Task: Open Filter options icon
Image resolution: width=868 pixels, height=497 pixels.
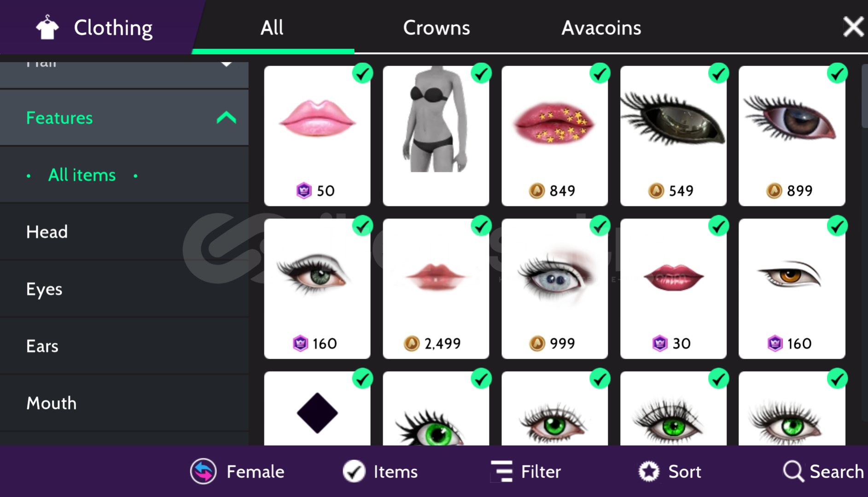Action: point(502,471)
